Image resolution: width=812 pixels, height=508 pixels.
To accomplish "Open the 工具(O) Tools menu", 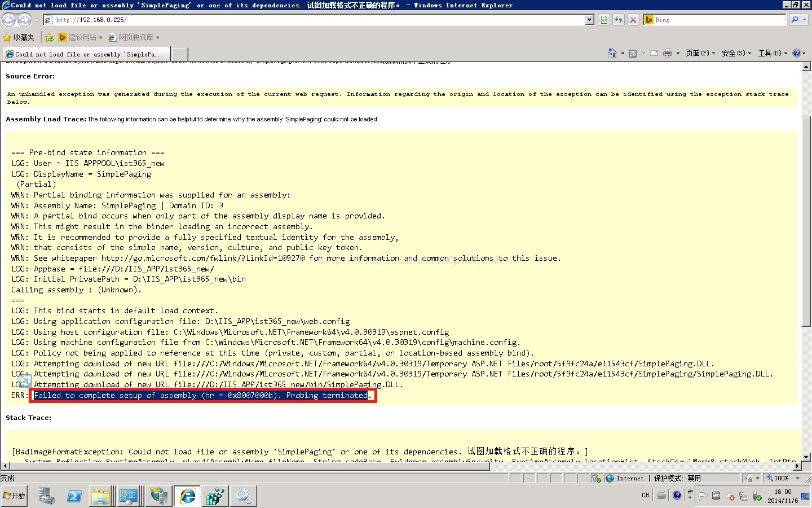I will [773, 53].
